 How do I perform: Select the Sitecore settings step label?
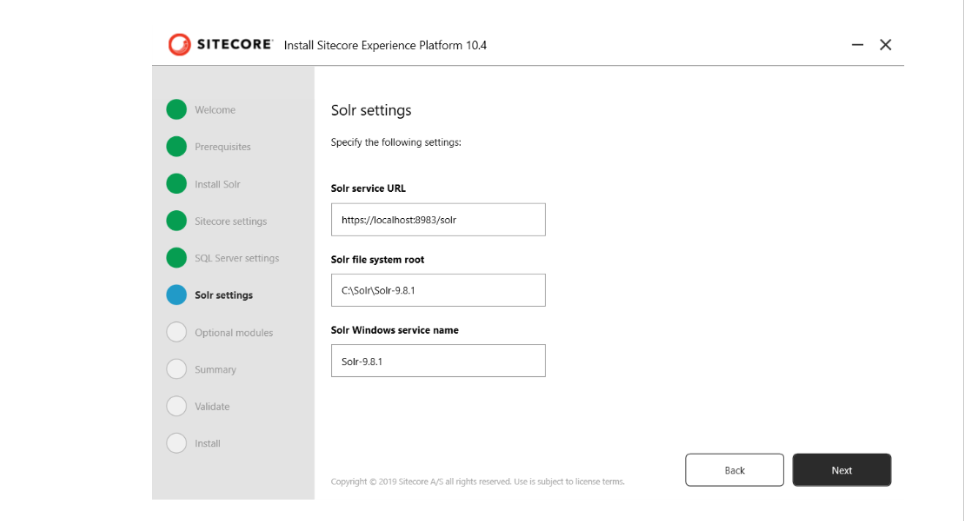coord(231,221)
